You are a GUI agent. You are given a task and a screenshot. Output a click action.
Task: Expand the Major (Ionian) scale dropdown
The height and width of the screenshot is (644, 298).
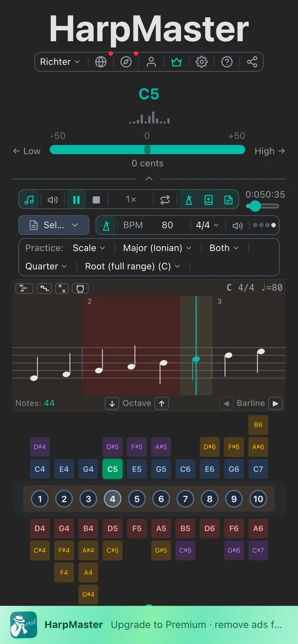coord(157,248)
